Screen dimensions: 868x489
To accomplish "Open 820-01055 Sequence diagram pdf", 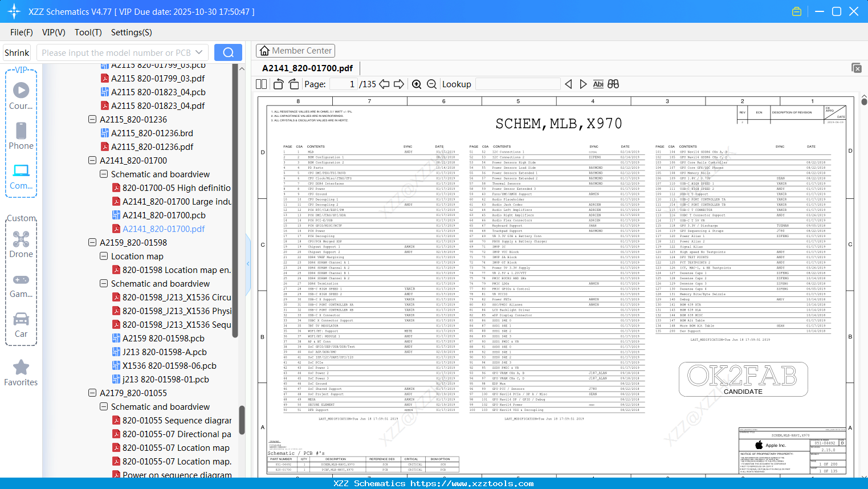I will pyautogui.click(x=172, y=421).
